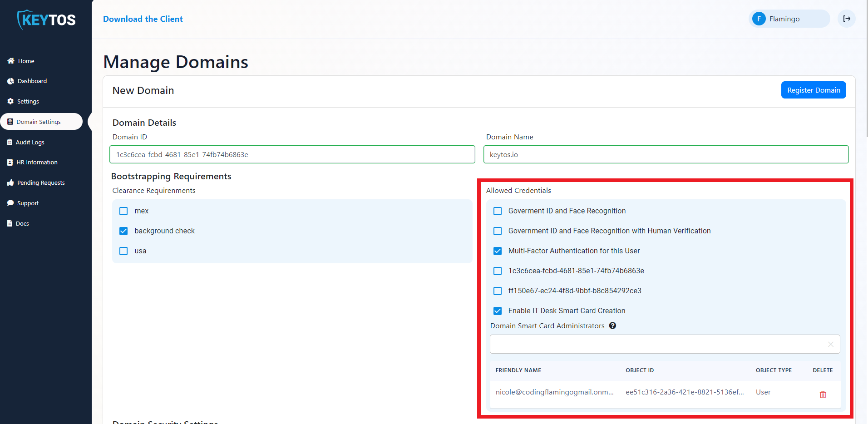The image size is (868, 424).
Task: Click the Keytos logo
Action: click(x=46, y=20)
